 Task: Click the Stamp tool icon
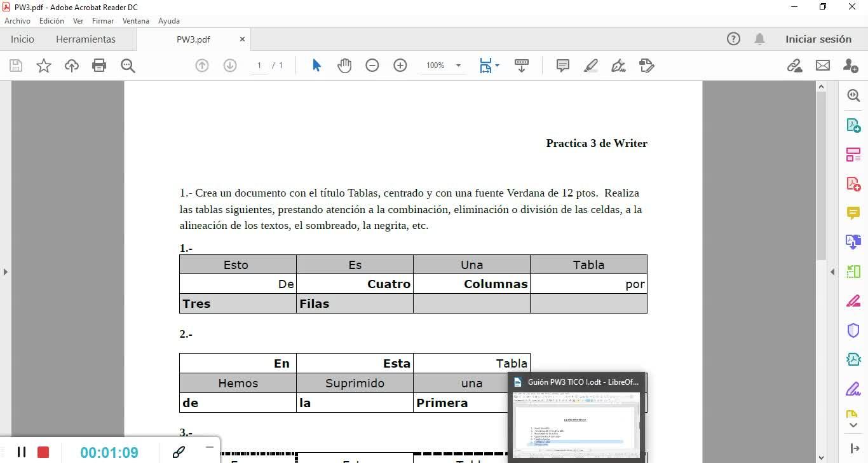[647, 66]
